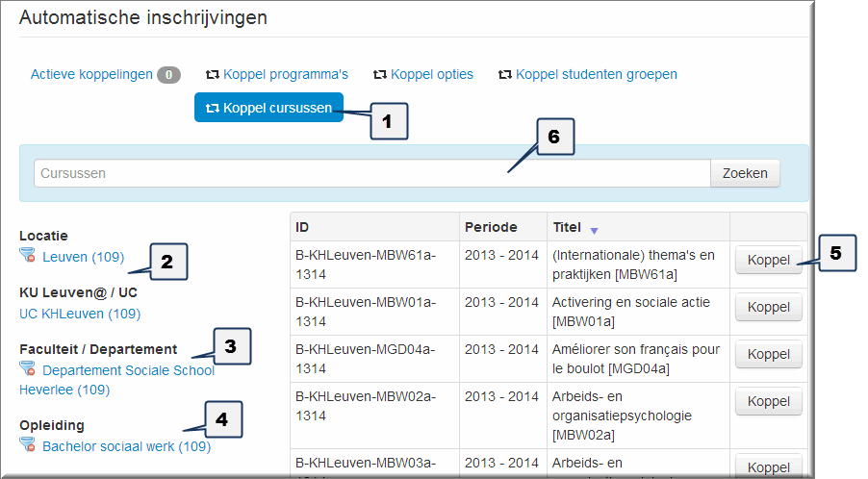Click the count badge 0 next to Actieve koppelingen

168,75
